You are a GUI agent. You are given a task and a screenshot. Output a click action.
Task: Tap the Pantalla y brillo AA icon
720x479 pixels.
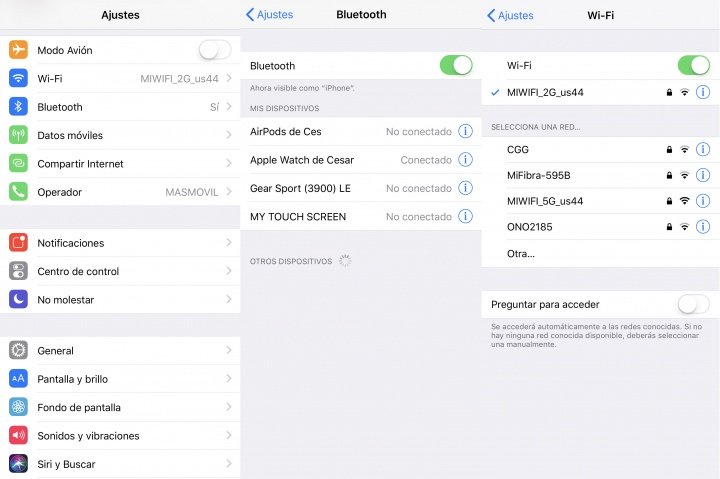click(x=18, y=378)
